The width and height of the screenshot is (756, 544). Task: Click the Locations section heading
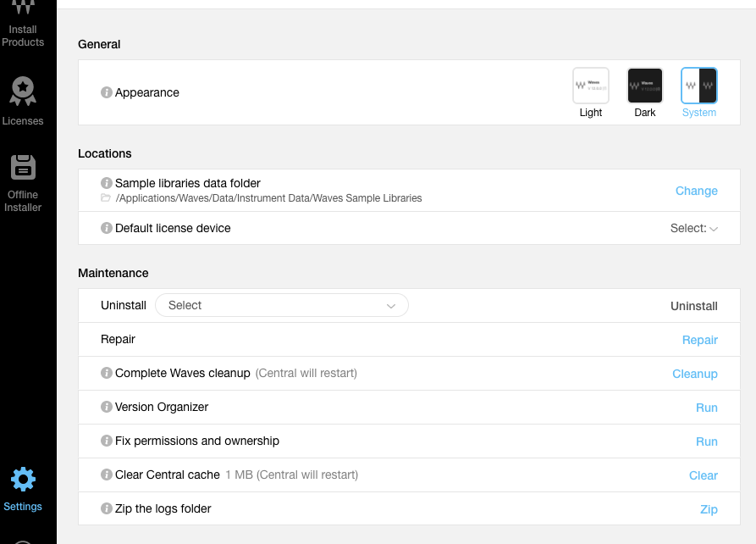click(105, 153)
